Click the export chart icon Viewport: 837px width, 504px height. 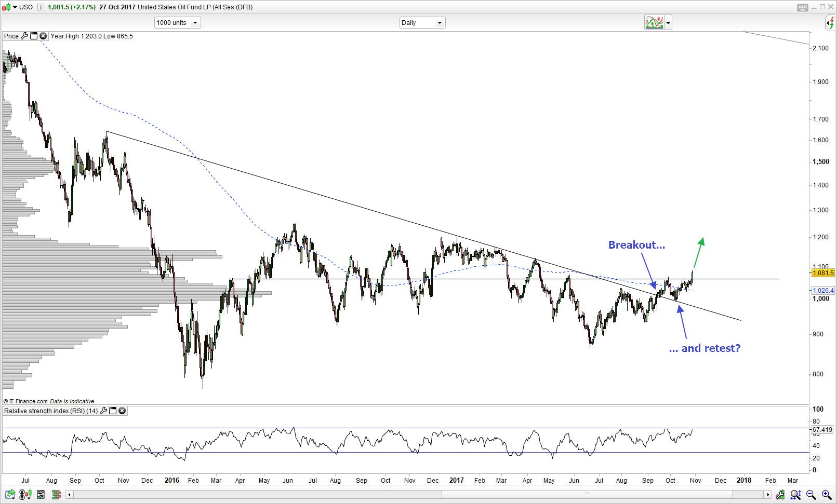(x=9, y=494)
